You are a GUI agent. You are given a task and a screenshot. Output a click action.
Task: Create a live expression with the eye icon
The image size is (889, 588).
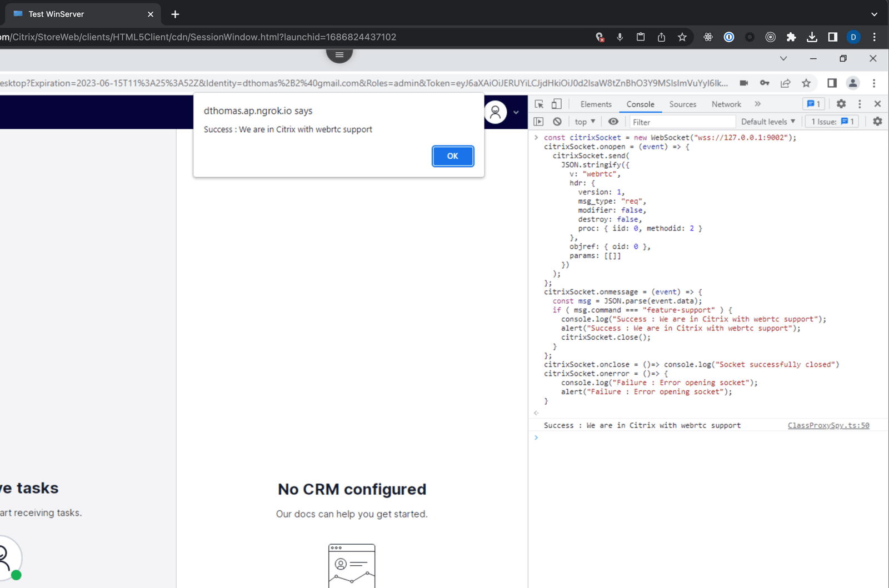pyautogui.click(x=613, y=121)
